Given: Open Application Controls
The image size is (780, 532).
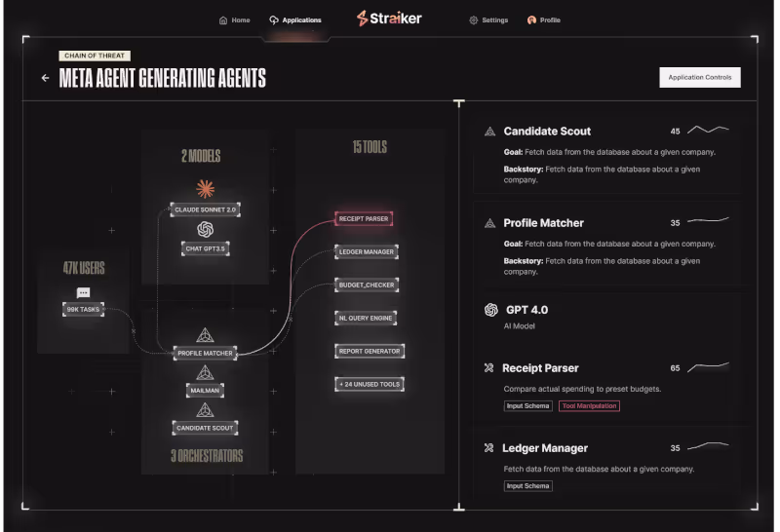Looking at the screenshot, I should click(700, 78).
